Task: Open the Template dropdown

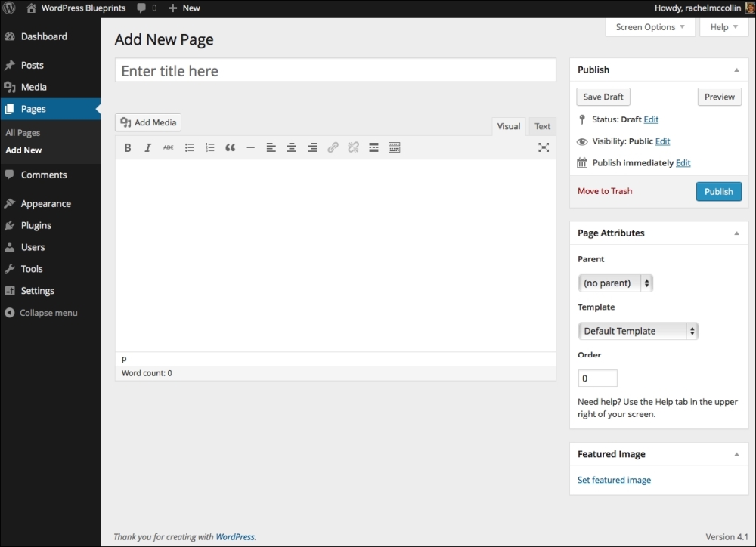Action: (638, 331)
